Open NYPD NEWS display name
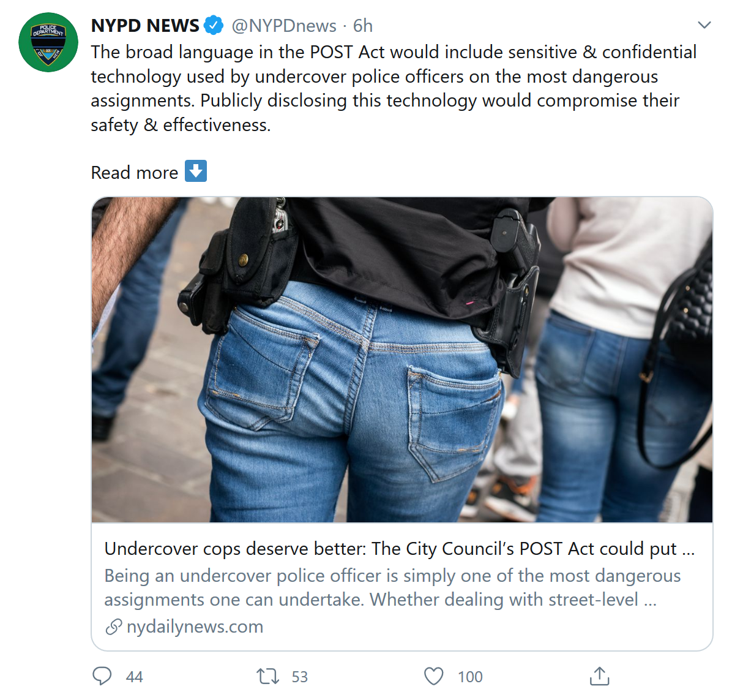 point(145,26)
